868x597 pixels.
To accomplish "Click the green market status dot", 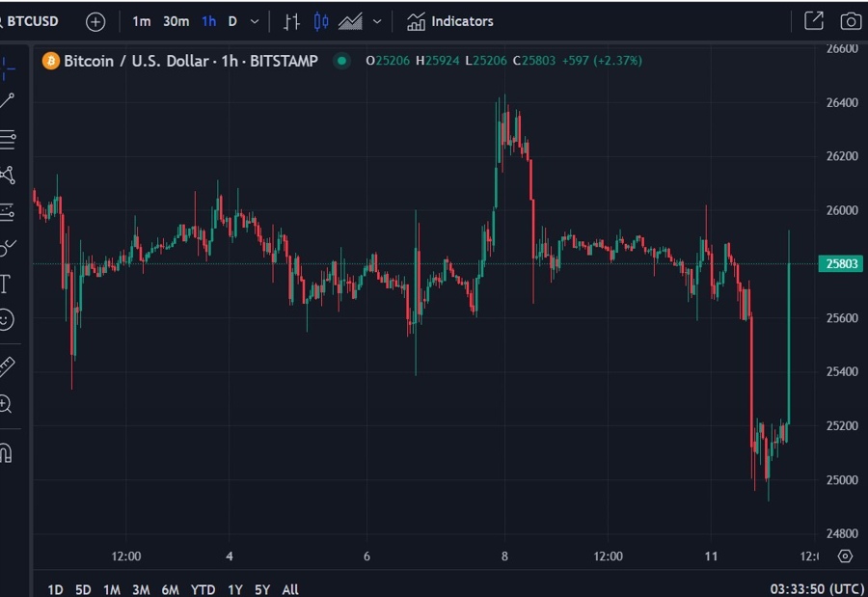I will click(x=342, y=61).
